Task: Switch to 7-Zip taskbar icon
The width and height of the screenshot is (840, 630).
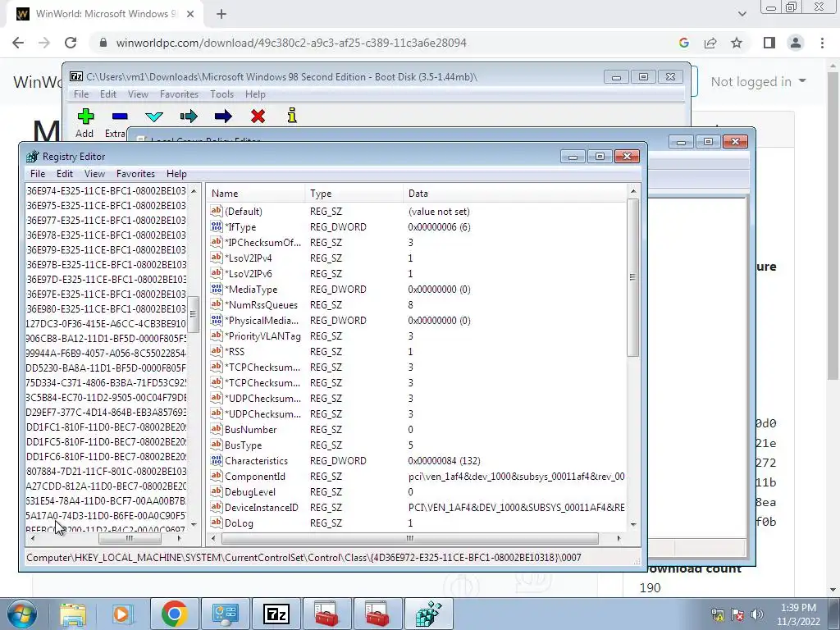Action: click(x=276, y=614)
